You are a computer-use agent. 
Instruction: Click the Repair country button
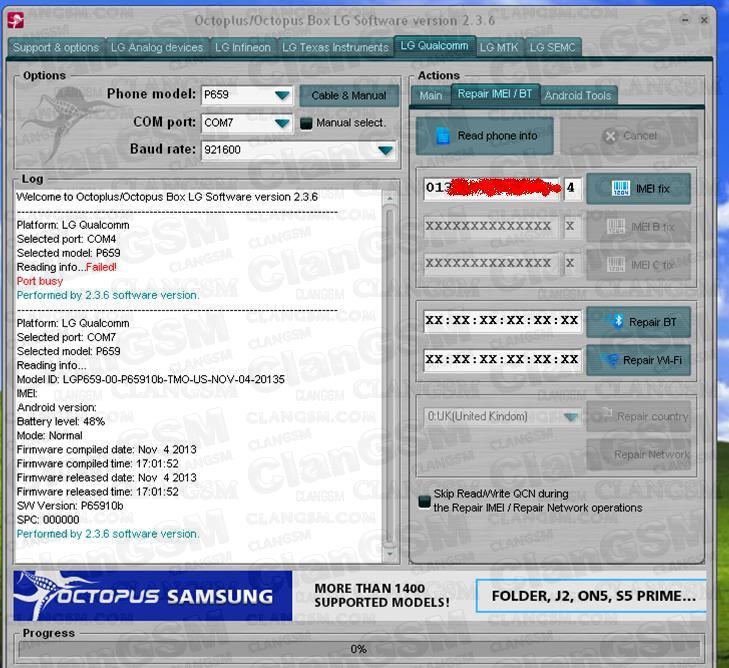(638, 416)
